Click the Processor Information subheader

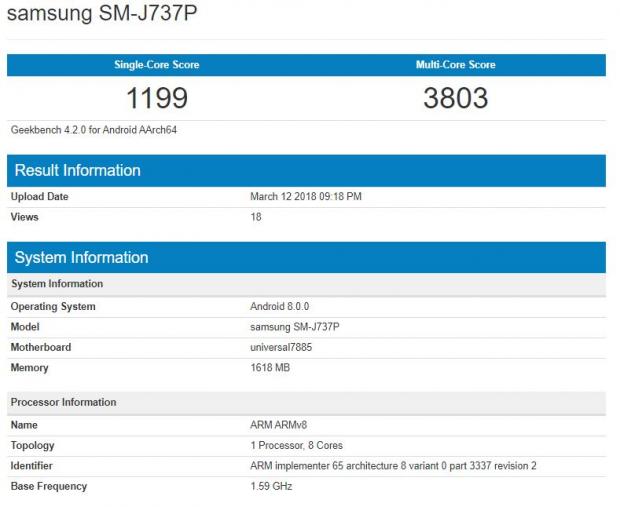click(63, 402)
